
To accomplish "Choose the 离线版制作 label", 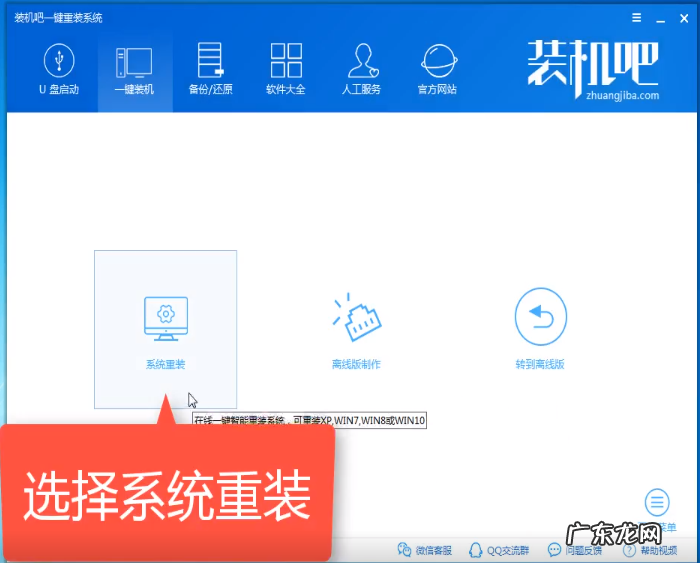I will click(356, 364).
